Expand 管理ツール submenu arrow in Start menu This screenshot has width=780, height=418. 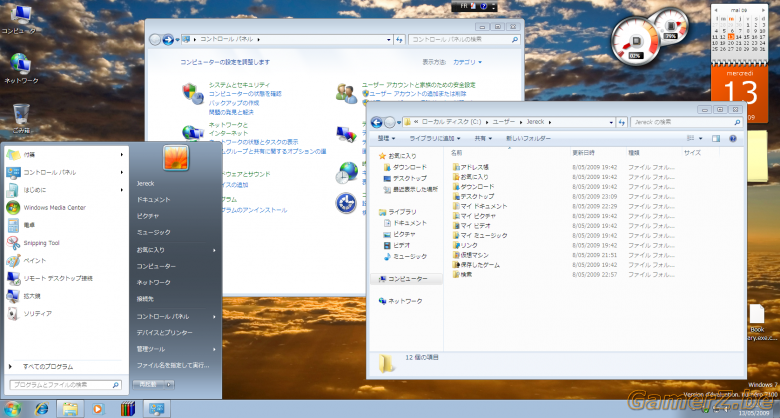point(214,349)
